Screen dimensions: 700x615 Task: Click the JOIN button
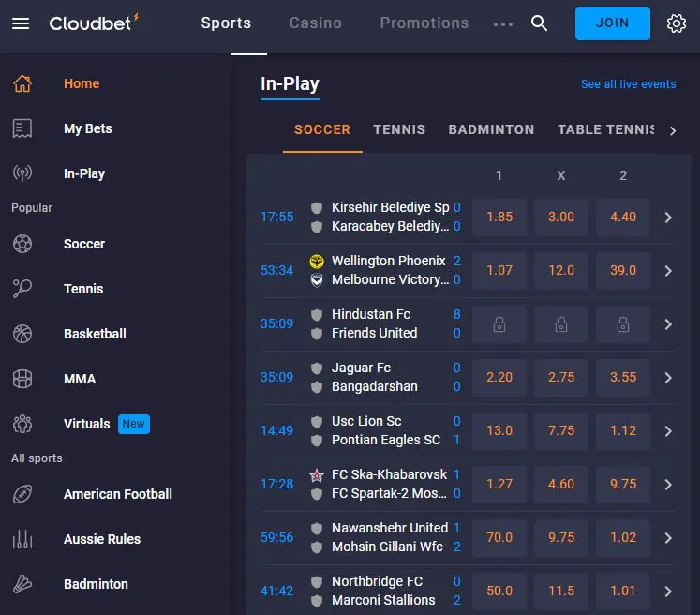coord(613,23)
